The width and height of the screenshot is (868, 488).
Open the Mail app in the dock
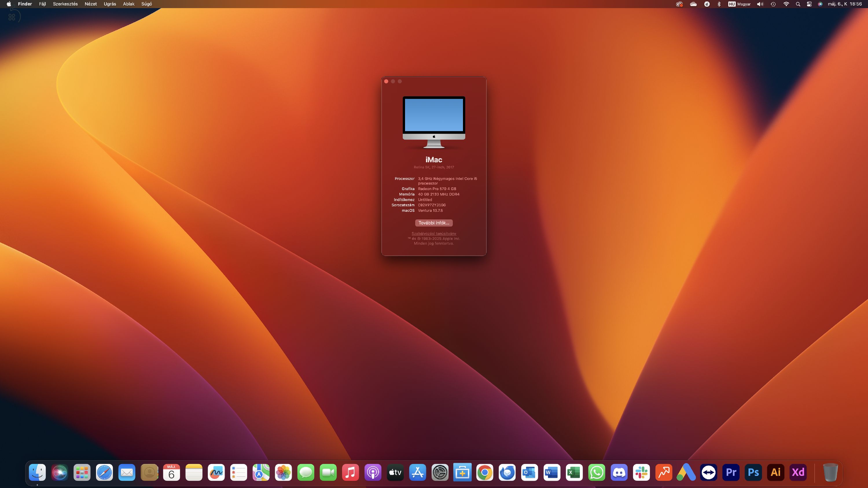pyautogui.click(x=127, y=472)
